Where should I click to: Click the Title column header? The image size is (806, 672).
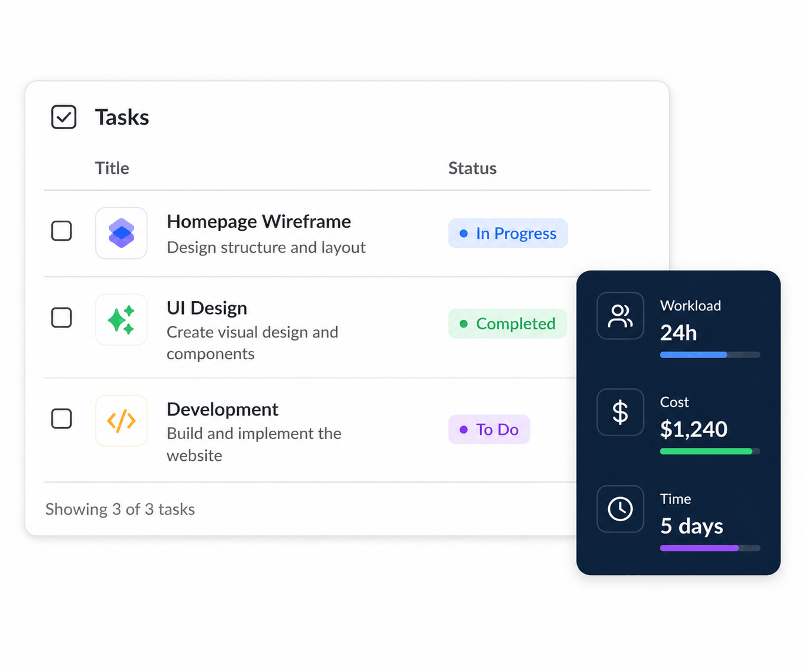[x=112, y=168]
